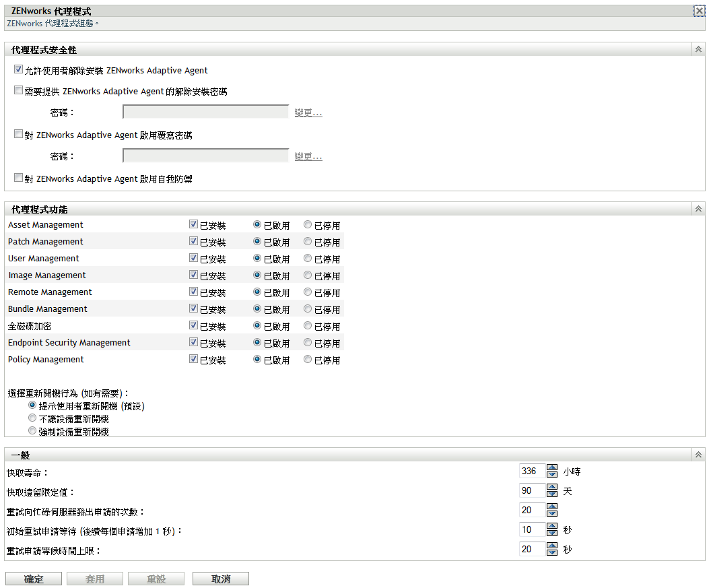Uncheck 已安裝 for Bundle Management
The height and width of the screenshot is (588, 711).
coord(194,308)
